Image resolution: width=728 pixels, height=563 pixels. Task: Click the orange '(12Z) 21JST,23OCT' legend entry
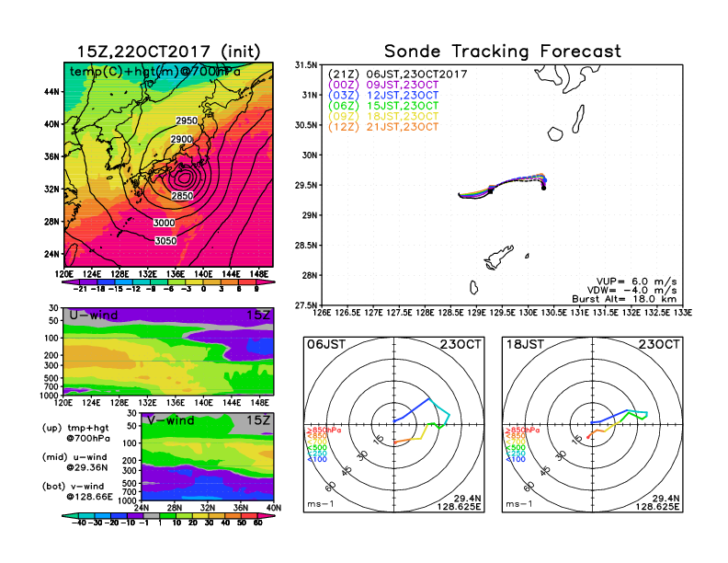pos(383,127)
